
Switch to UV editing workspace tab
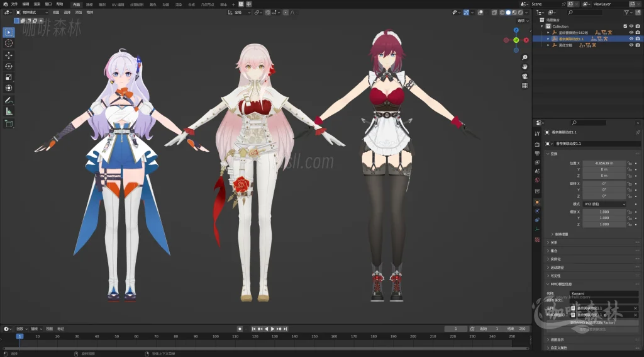118,4
